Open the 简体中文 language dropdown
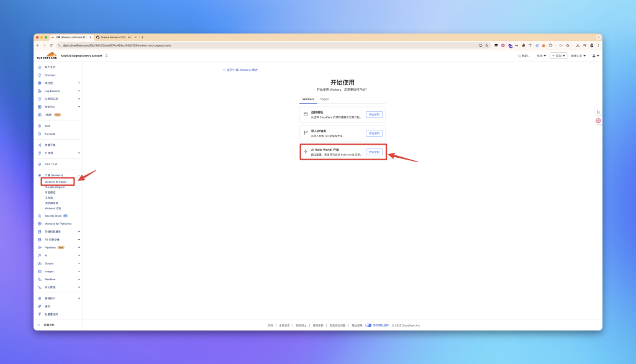This screenshot has height=364, width=636. click(x=578, y=56)
